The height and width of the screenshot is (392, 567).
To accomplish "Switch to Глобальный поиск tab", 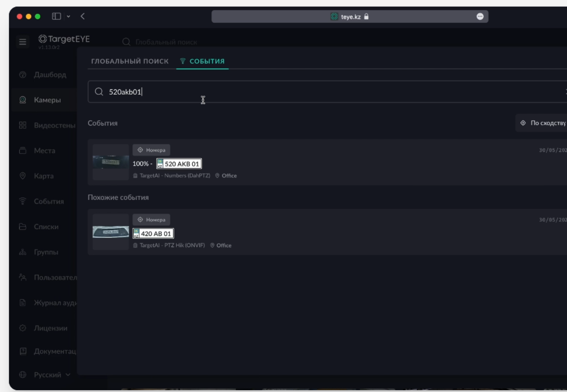I will (x=130, y=61).
